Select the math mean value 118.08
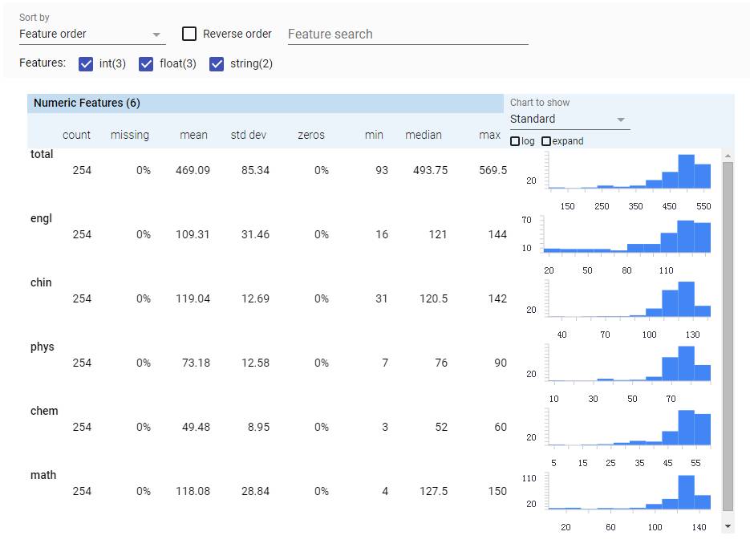 [x=193, y=491]
